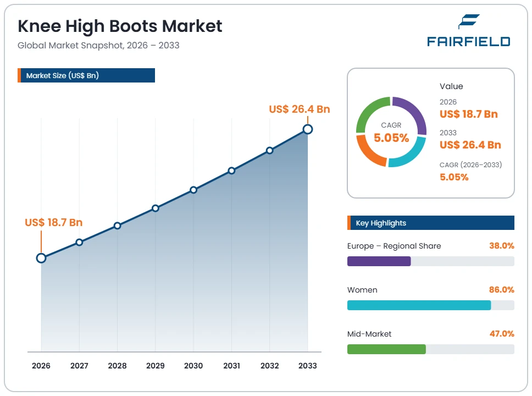Click the Global Market Snapshot subtitle
The width and height of the screenshot is (532, 396).
click(98, 46)
